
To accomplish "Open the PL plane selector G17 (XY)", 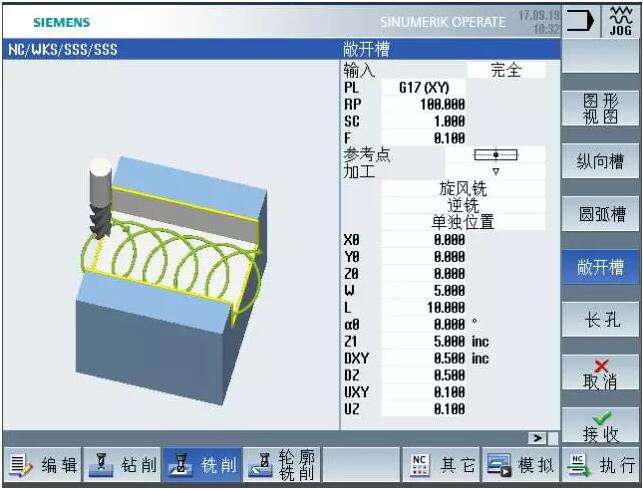I will pyautogui.click(x=424, y=87).
